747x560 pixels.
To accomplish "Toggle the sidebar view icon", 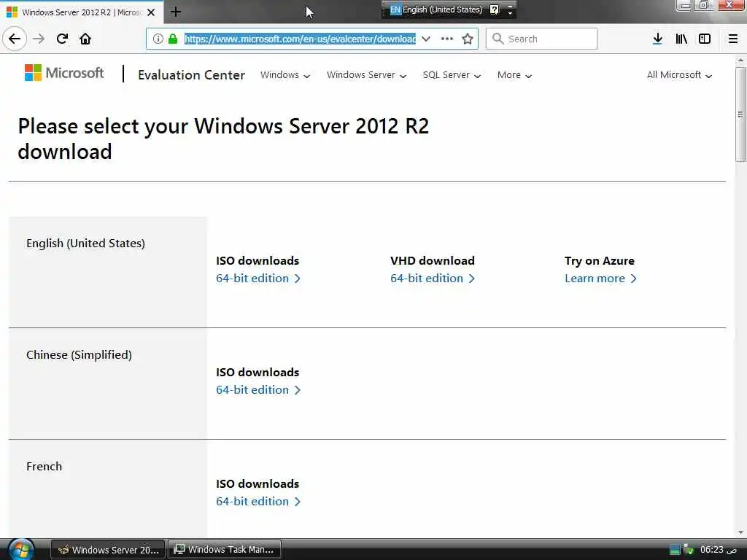I will coord(705,39).
